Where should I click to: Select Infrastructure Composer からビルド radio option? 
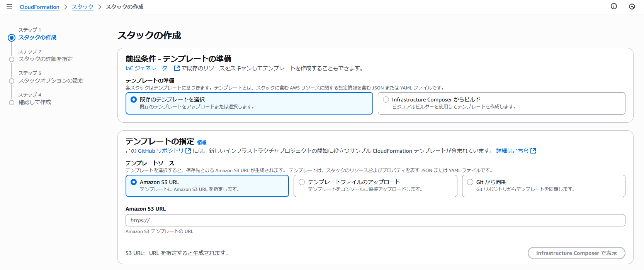pos(386,100)
